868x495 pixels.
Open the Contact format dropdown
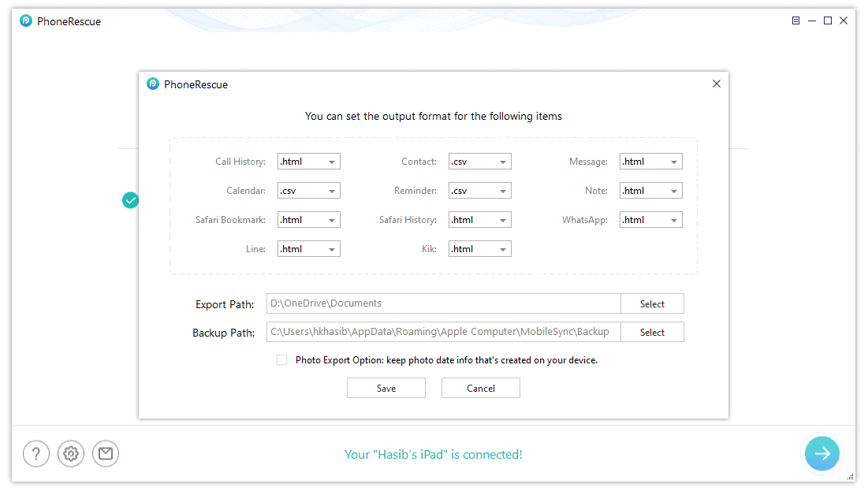click(479, 162)
